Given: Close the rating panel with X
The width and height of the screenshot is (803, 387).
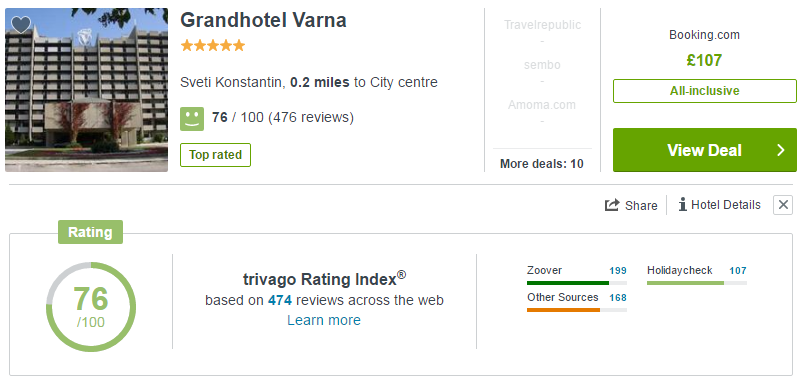Looking at the screenshot, I should (x=783, y=205).
